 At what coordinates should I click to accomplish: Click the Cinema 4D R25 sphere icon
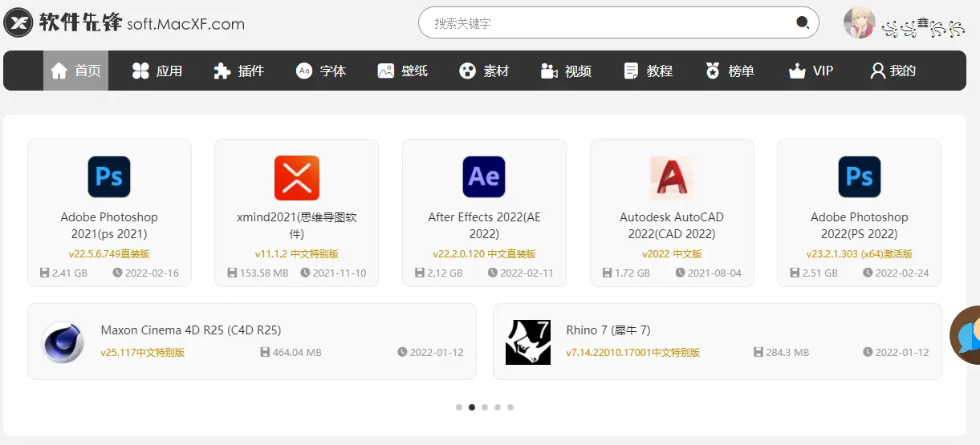(63, 342)
